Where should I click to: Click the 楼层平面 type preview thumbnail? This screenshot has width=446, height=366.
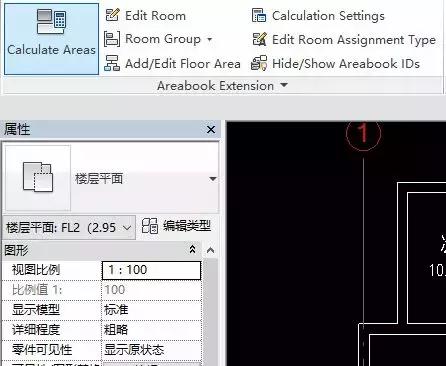[38, 178]
